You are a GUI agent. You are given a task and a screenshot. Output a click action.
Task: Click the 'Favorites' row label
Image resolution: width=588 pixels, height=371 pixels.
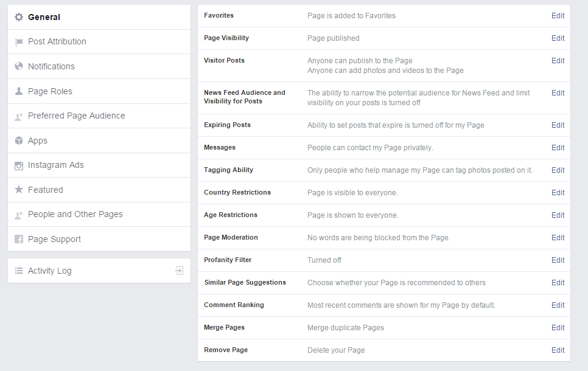pos(219,15)
